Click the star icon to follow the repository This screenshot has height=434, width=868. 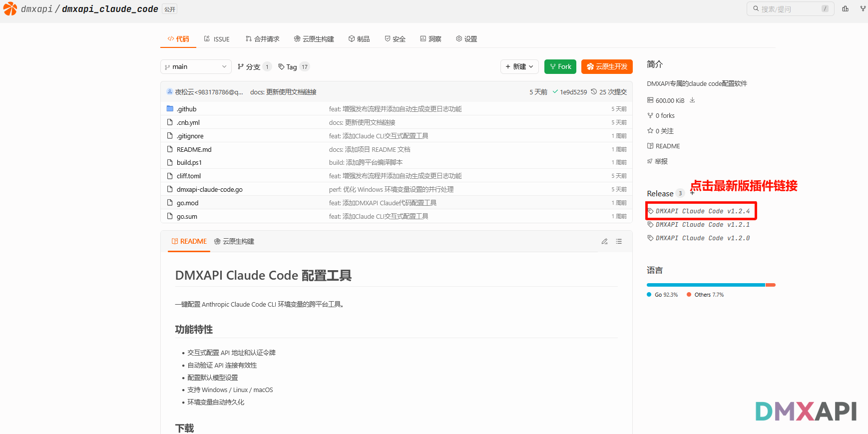point(650,131)
